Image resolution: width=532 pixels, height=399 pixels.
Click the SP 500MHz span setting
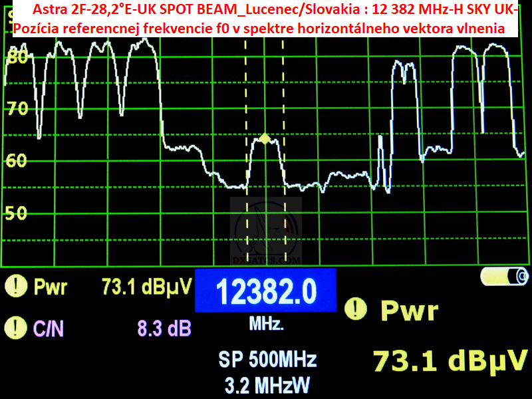(267, 360)
